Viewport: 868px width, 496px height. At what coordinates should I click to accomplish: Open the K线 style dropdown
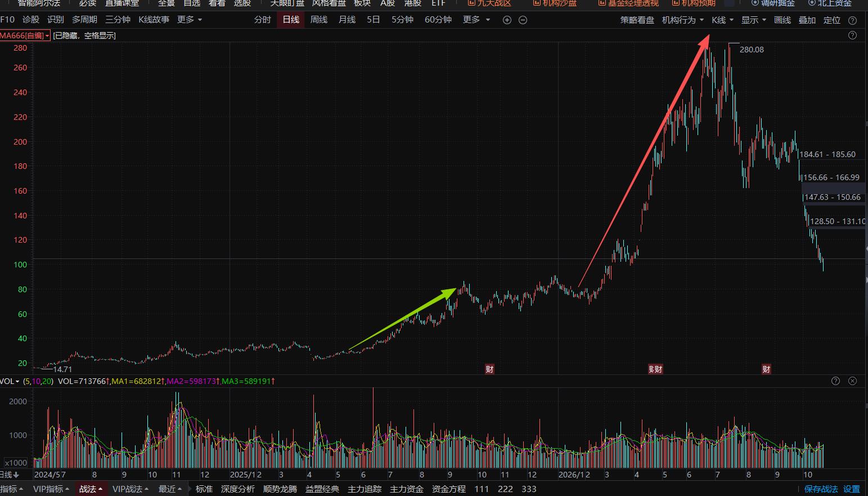722,20
